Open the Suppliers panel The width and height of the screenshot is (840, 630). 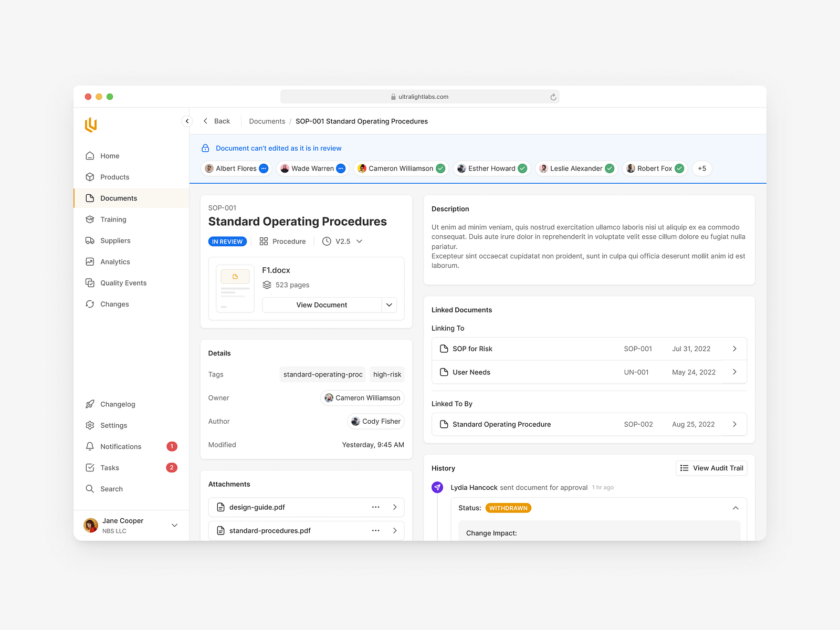(115, 240)
